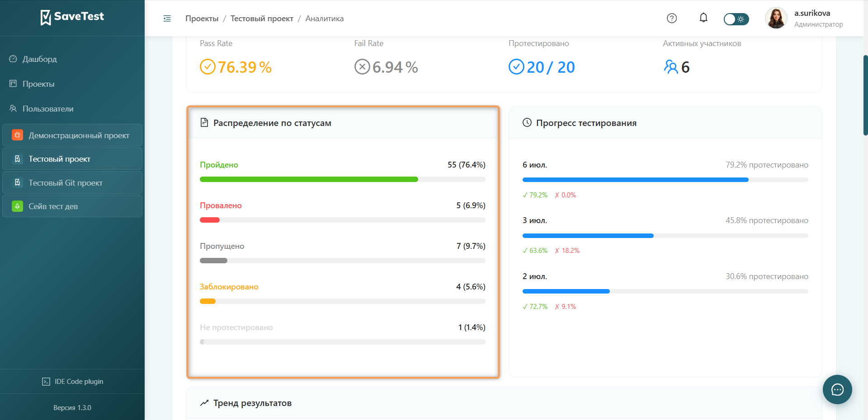Open Дашборд in the sidebar
This screenshot has width=868, height=420.
(72, 59)
